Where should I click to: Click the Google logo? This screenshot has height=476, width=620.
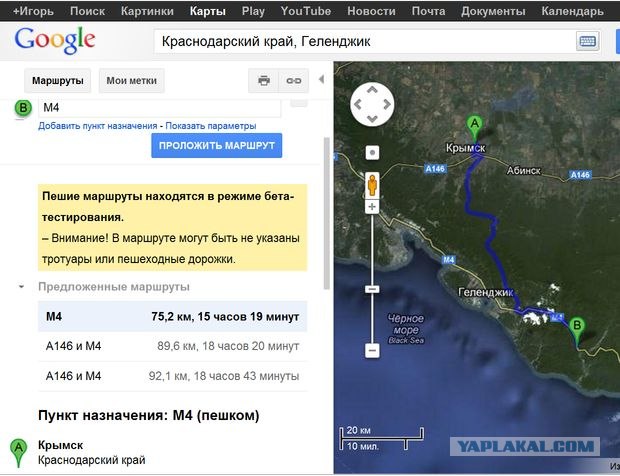(55, 40)
